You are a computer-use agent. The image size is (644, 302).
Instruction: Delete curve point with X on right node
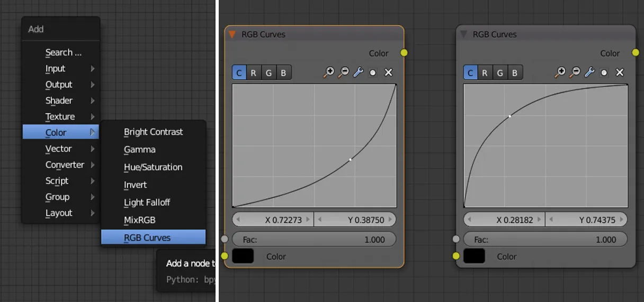coord(620,72)
